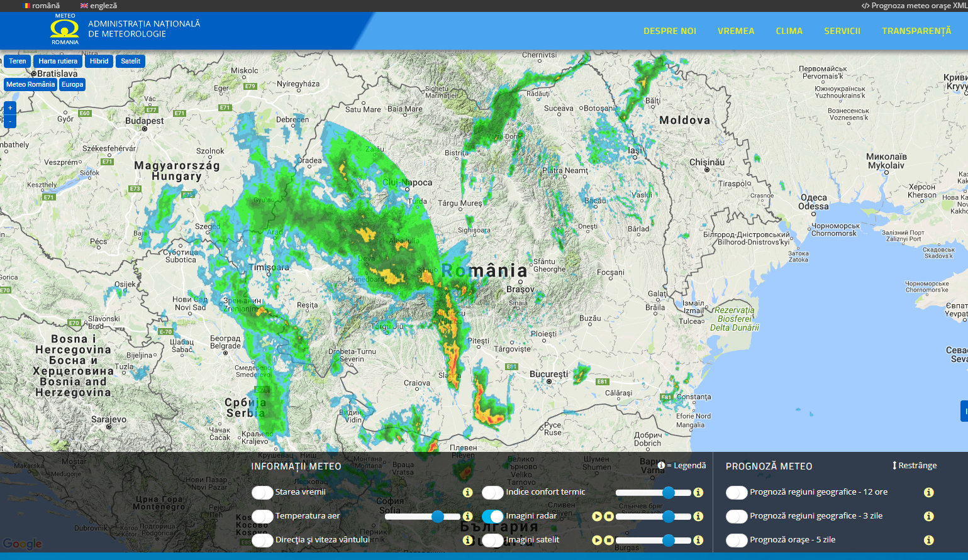This screenshot has height=560, width=968.
Task: Click the UK flag icon
Action: click(x=84, y=6)
